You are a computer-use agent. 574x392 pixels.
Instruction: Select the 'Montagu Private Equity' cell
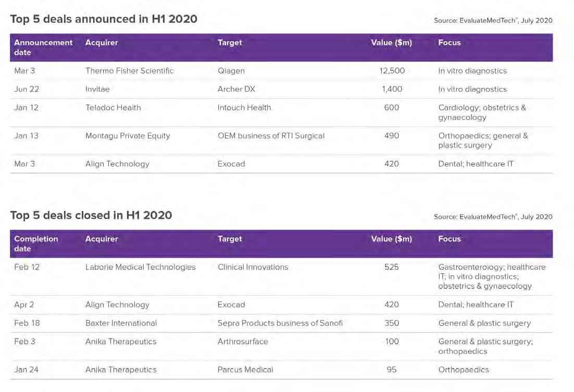coord(128,136)
